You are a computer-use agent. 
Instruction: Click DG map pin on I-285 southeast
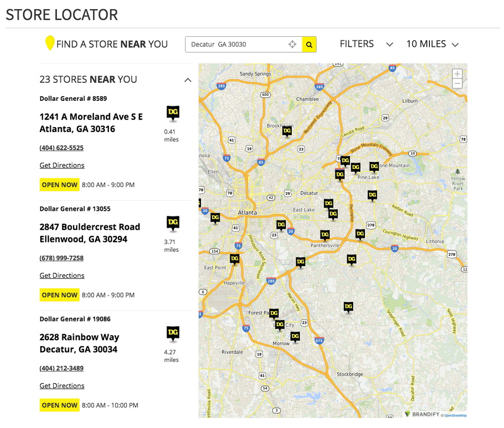pyautogui.click(x=300, y=262)
